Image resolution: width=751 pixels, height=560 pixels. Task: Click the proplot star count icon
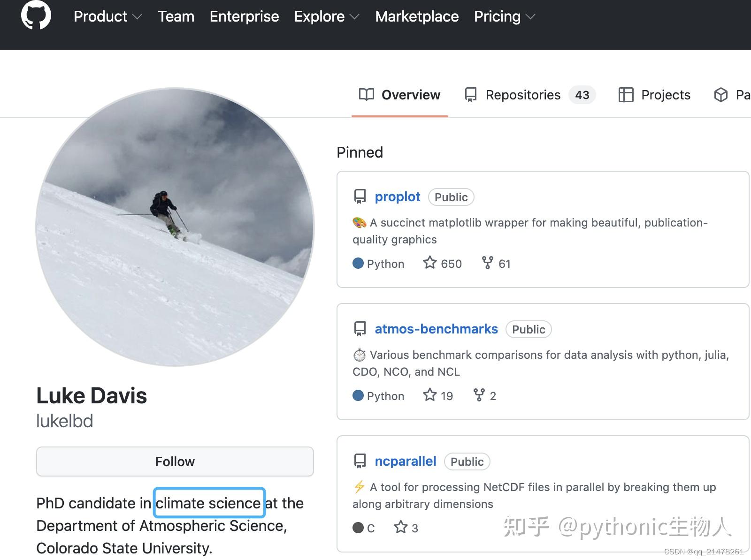[429, 263]
